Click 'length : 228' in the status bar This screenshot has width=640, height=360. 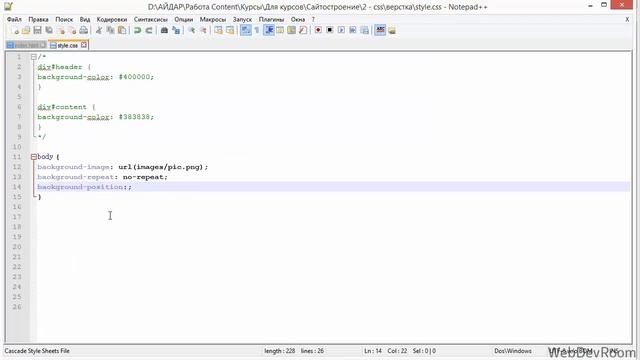point(280,351)
